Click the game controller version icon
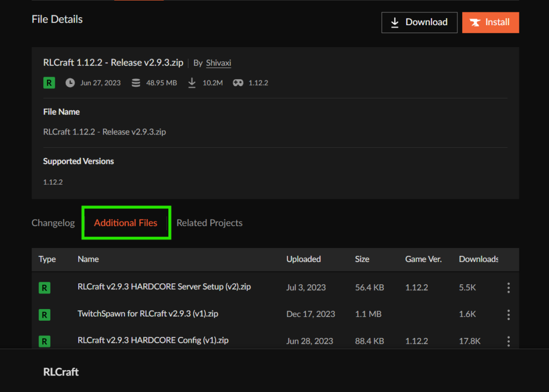 [x=238, y=83]
